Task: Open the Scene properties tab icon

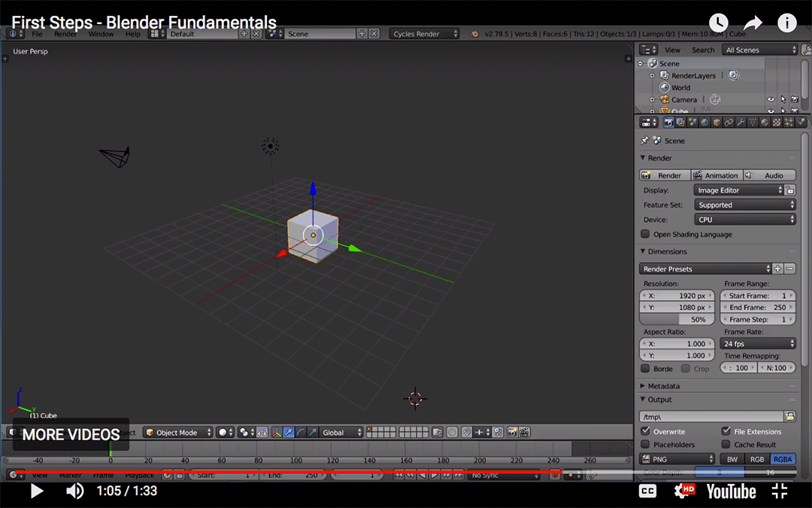Action: [x=692, y=123]
